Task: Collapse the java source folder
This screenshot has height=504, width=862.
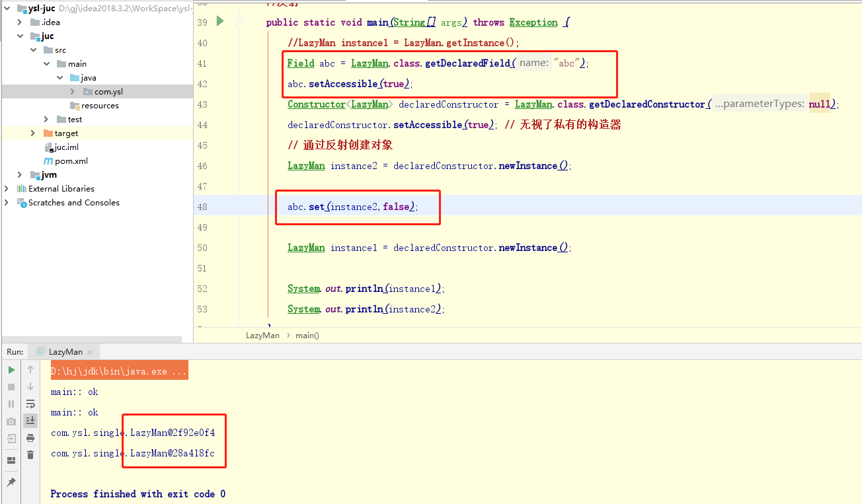Action: coord(59,78)
